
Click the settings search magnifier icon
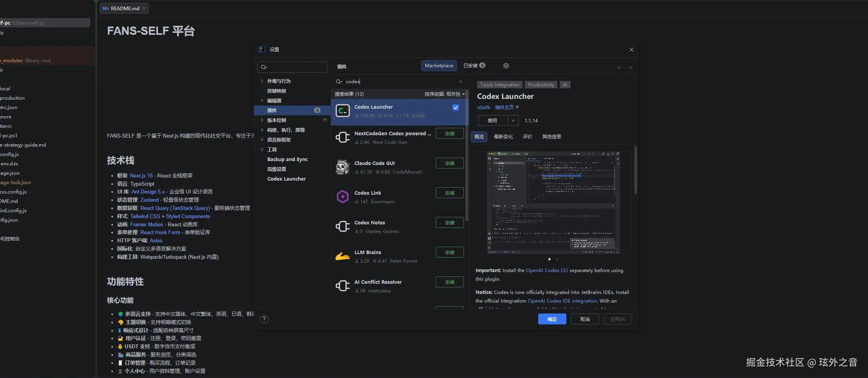[264, 67]
